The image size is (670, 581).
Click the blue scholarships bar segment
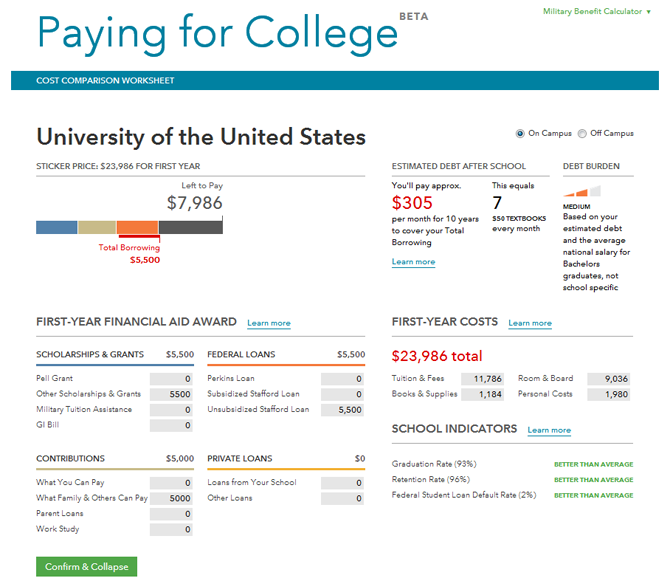(56, 227)
